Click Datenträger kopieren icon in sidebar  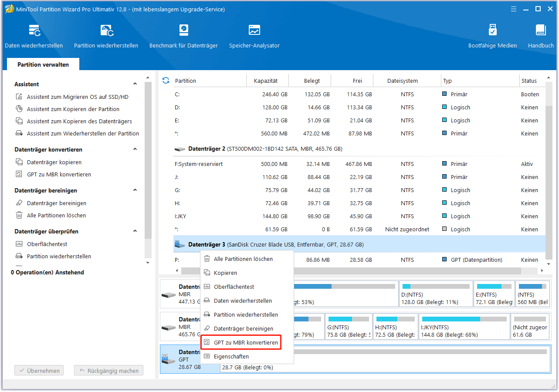tap(19, 162)
